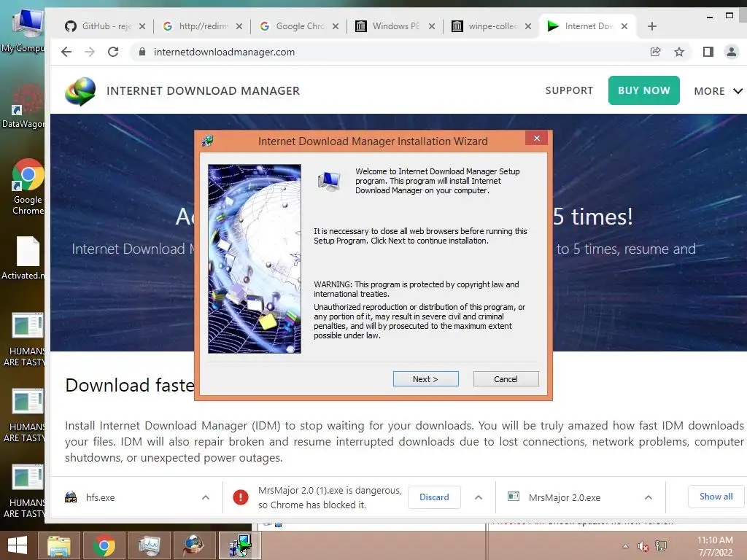This screenshot has width=747, height=560.
Task: Click the red danger warning icon
Action: click(241, 497)
